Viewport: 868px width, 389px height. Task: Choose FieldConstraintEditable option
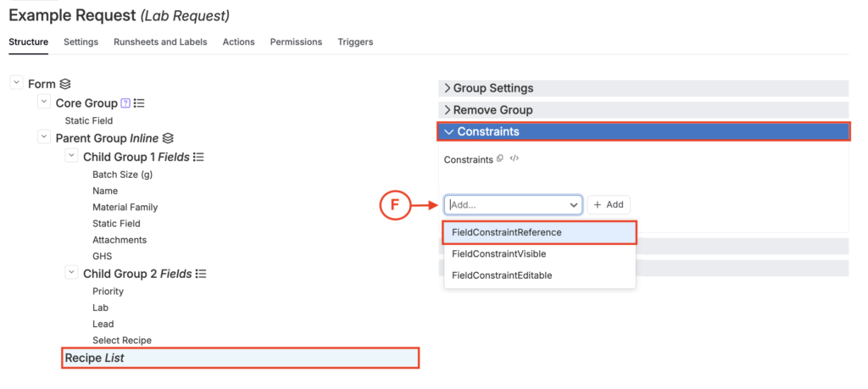(x=540, y=275)
